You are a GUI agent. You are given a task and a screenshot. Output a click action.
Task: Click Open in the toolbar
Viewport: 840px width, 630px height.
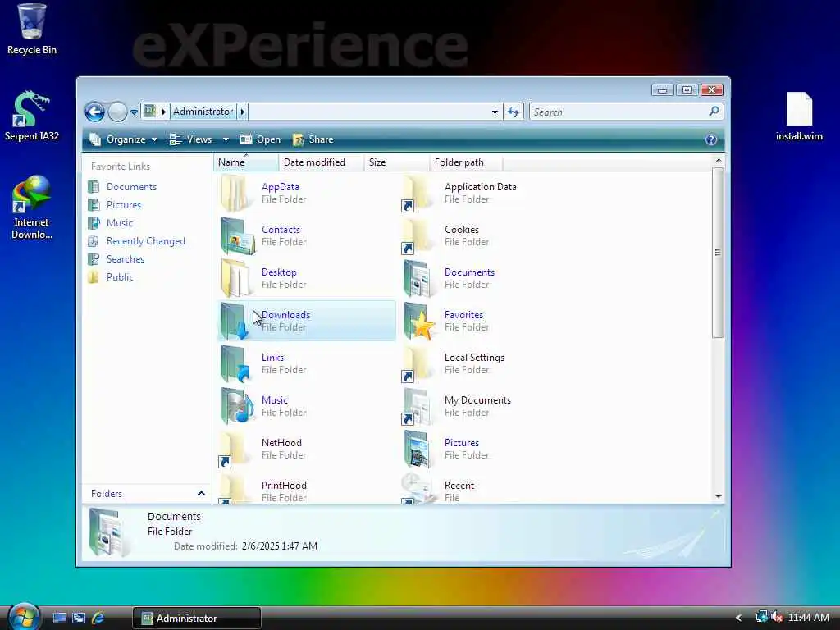[260, 139]
